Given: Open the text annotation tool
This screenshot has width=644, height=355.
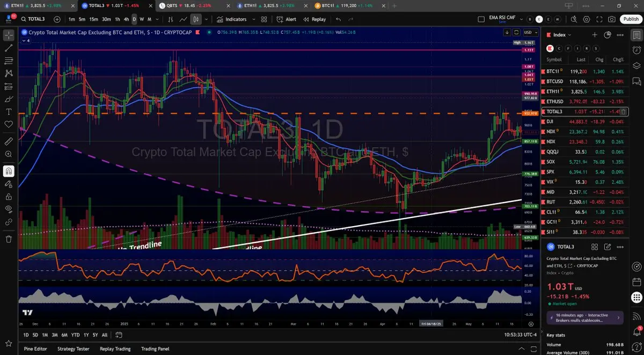Looking at the screenshot, I should (9, 112).
